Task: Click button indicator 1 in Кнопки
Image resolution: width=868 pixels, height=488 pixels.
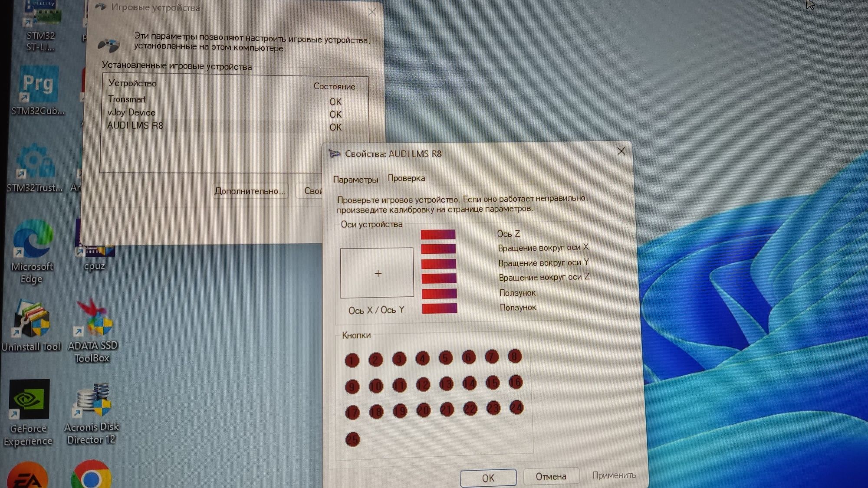Action: [x=352, y=360]
